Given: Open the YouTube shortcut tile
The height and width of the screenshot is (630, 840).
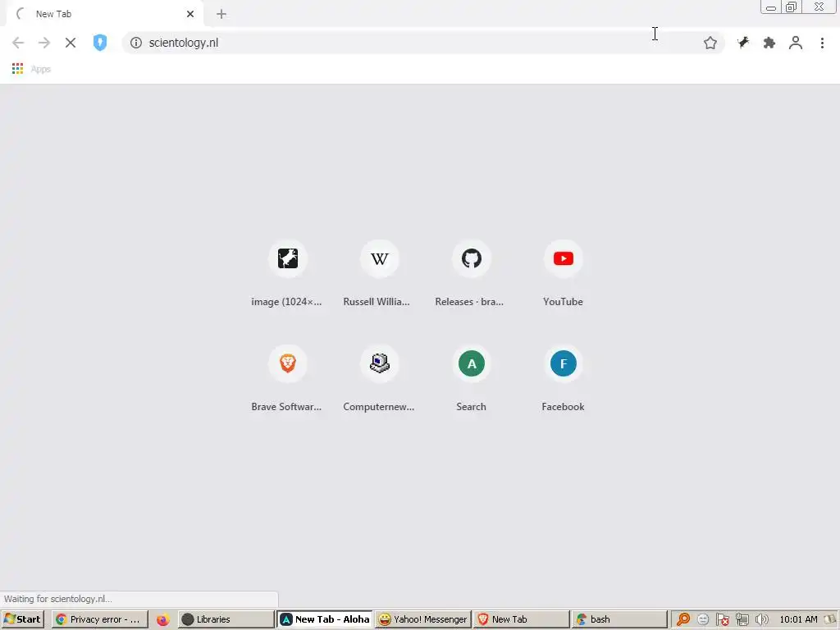Looking at the screenshot, I should pos(563,274).
